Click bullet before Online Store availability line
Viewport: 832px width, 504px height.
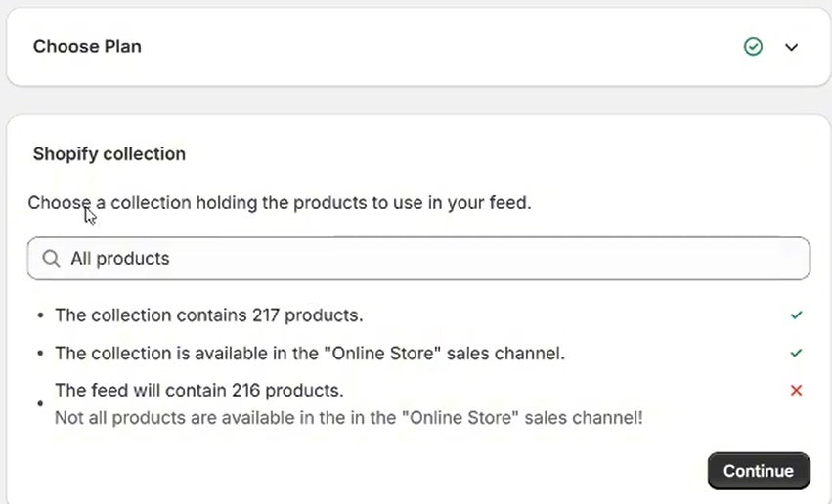40,354
